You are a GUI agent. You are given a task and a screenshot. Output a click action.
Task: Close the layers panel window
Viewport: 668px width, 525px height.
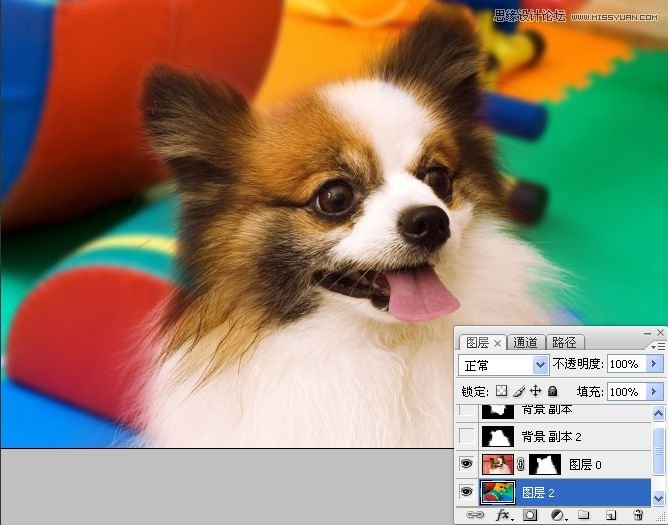coord(660,332)
